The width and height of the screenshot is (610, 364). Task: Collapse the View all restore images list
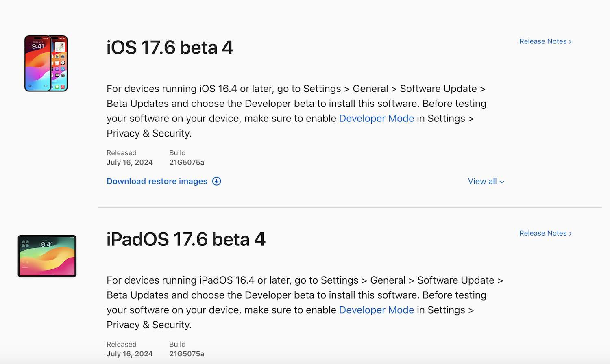(x=486, y=181)
